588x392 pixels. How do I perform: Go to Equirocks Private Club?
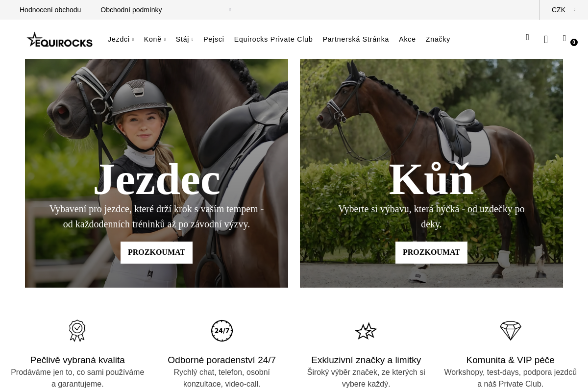[273, 39]
